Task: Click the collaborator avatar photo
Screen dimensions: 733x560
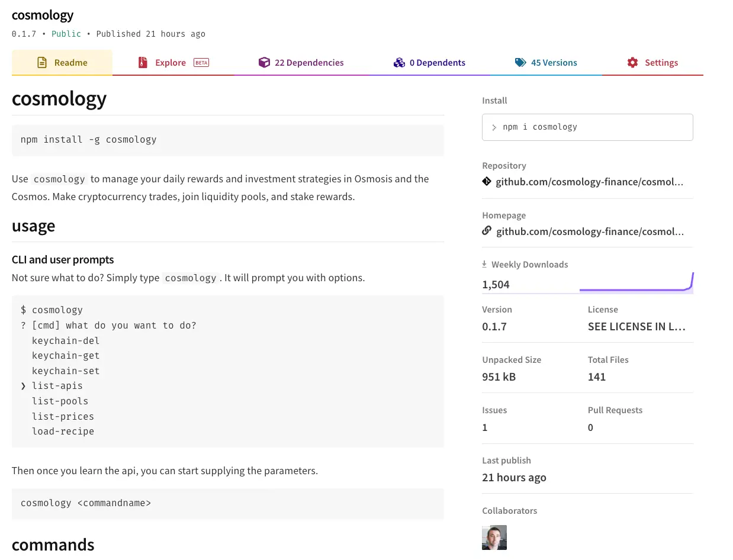Action: 494,537
